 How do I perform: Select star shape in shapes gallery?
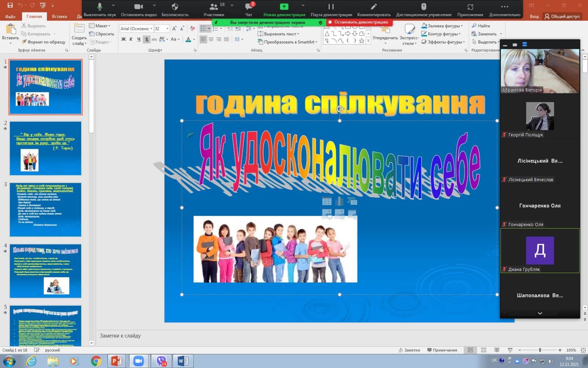pos(362,41)
